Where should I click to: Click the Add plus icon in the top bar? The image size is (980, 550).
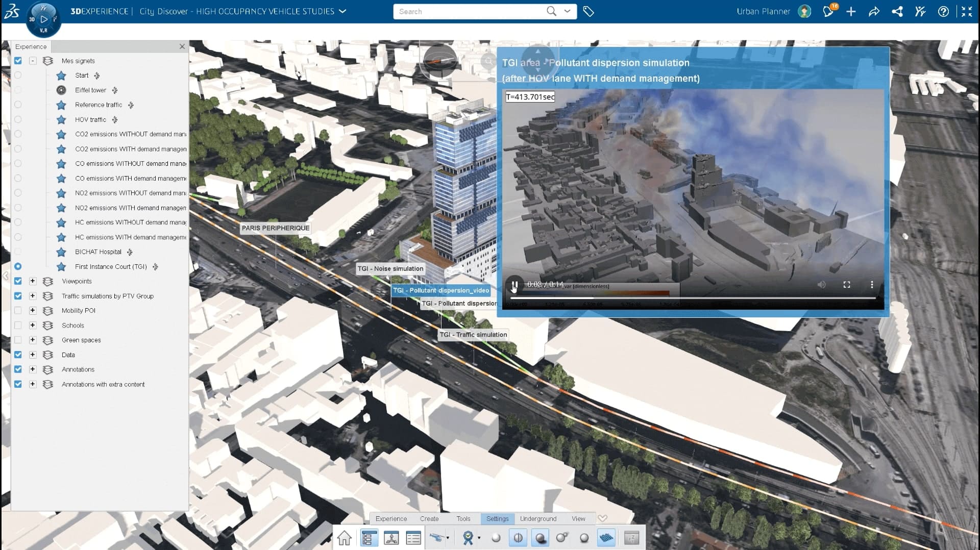click(851, 11)
